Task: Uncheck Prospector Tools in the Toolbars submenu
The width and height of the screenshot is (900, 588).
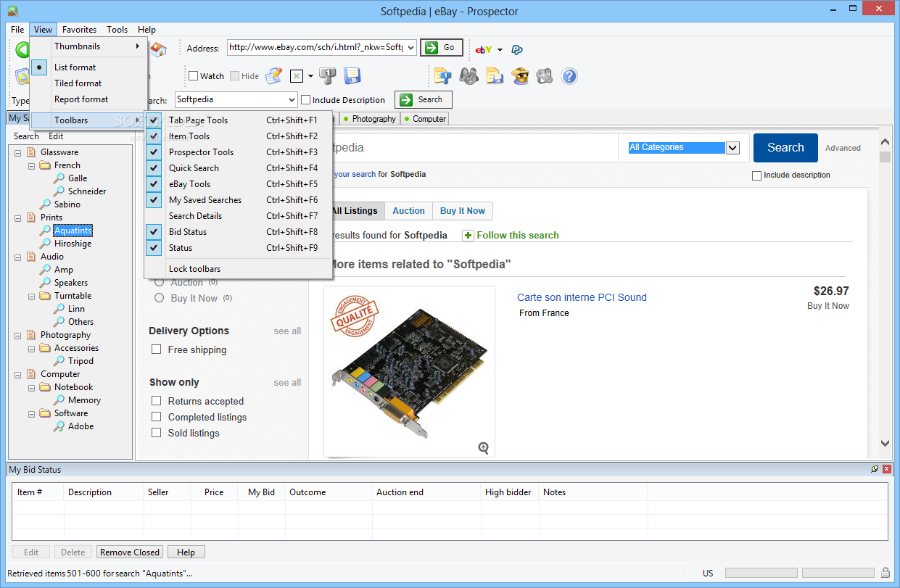Action: point(239,152)
